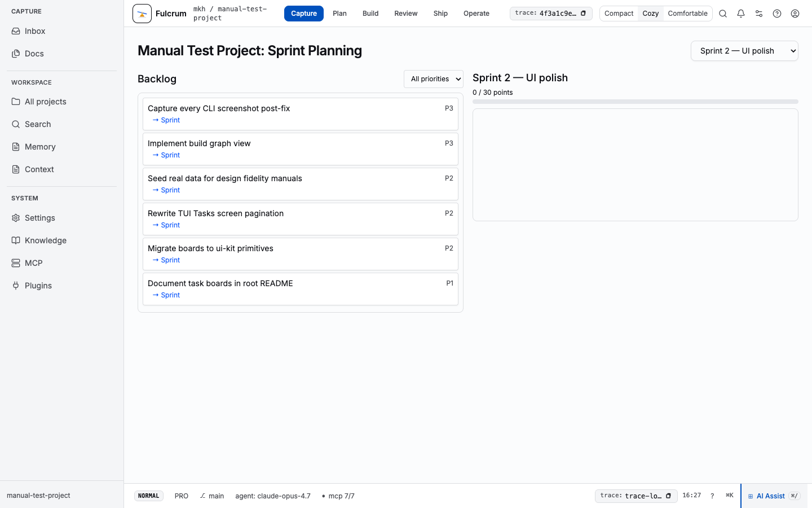Select Cozy density
Image resolution: width=812 pixels, height=508 pixels.
(x=650, y=14)
